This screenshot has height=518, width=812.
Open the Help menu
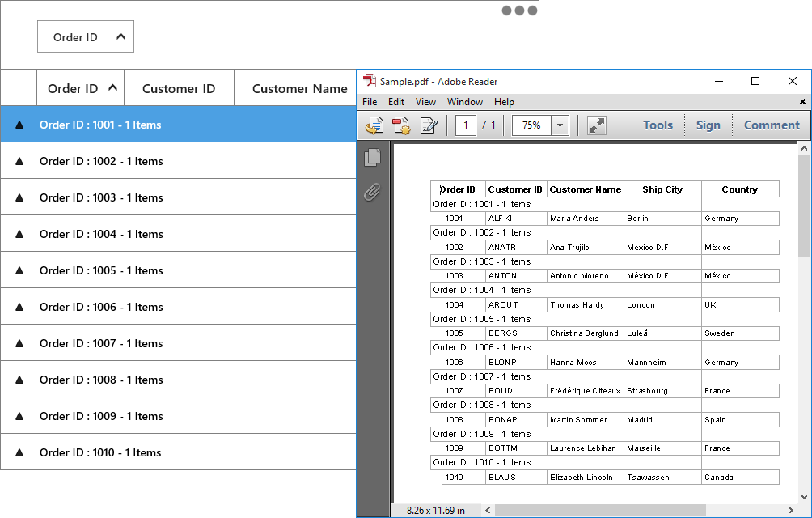tap(504, 101)
